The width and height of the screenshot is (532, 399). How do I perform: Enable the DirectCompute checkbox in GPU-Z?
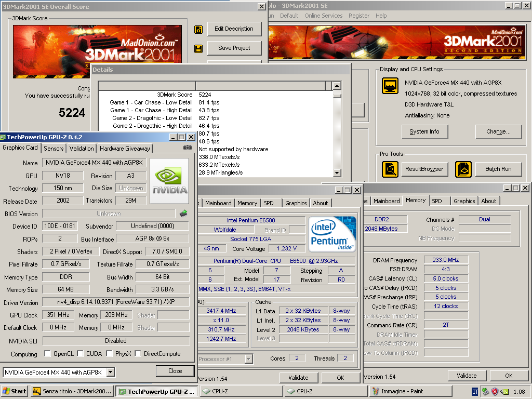[138, 353]
